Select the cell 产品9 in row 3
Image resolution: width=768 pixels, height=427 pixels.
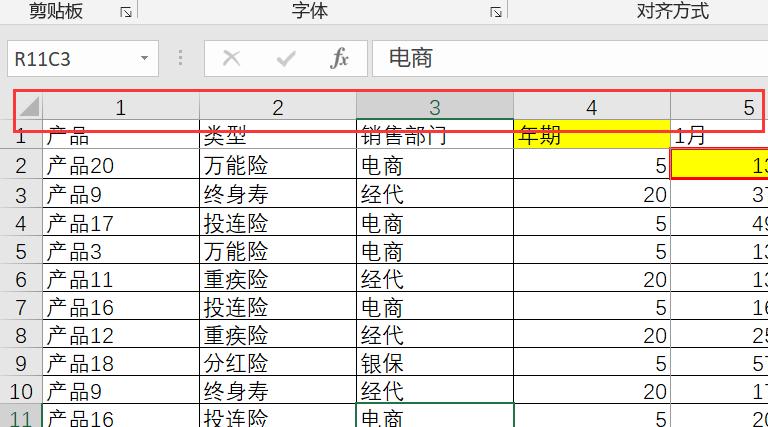point(121,194)
